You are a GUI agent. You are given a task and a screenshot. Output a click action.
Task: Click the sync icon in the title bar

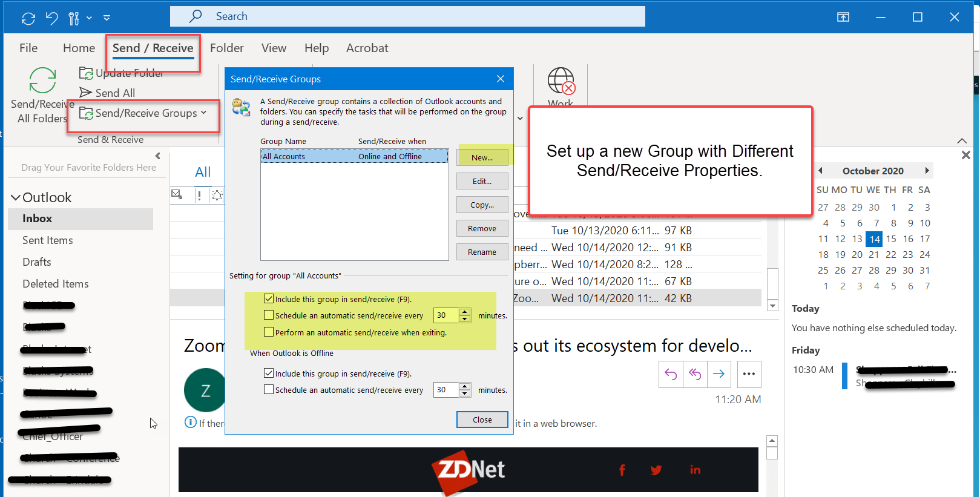coord(28,18)
